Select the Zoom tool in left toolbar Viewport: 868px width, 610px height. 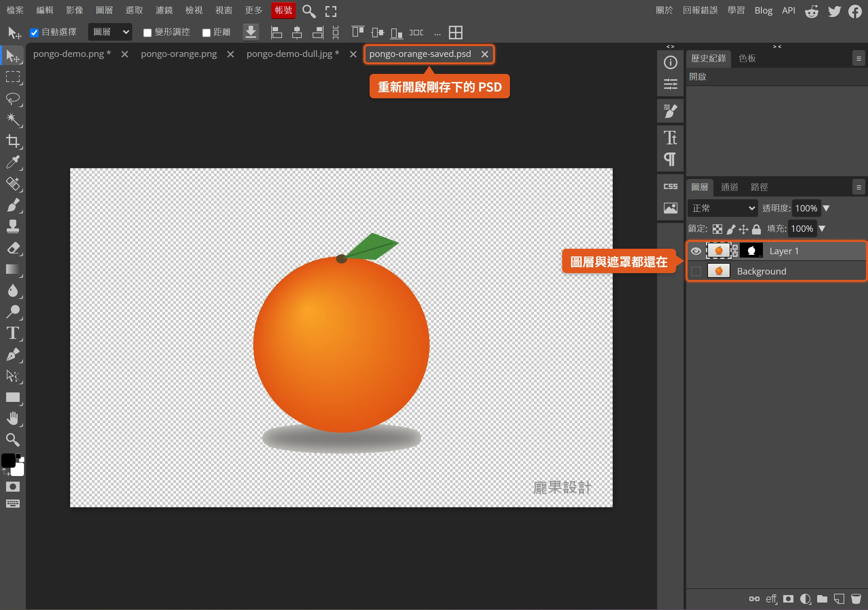13,440
